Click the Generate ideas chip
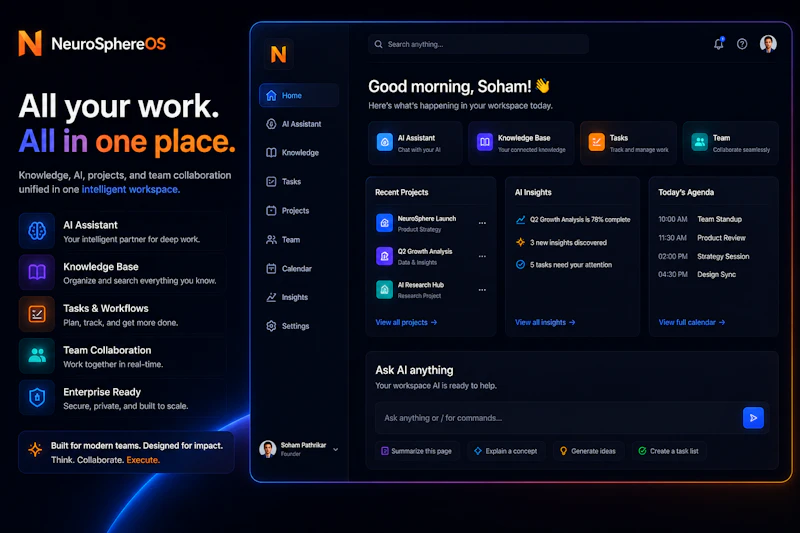Screen dimensions: 800x533 tap(588, 451)
